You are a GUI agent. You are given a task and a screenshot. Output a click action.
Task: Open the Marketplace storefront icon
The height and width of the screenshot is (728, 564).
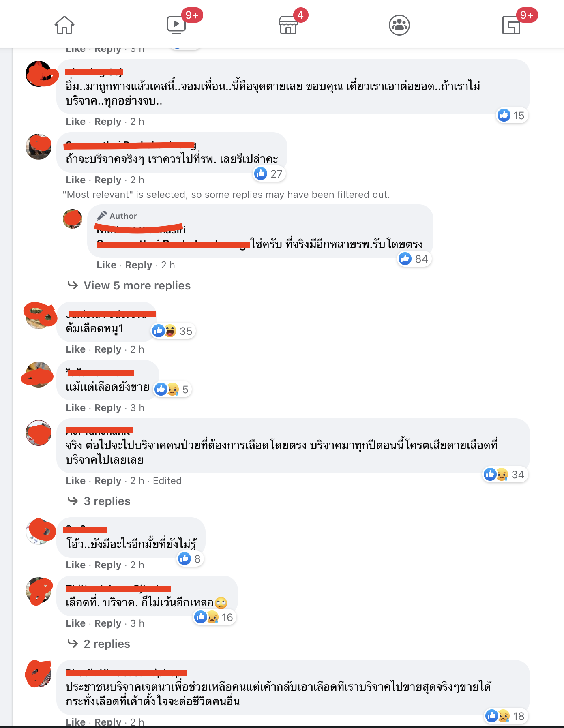[288, 25]
